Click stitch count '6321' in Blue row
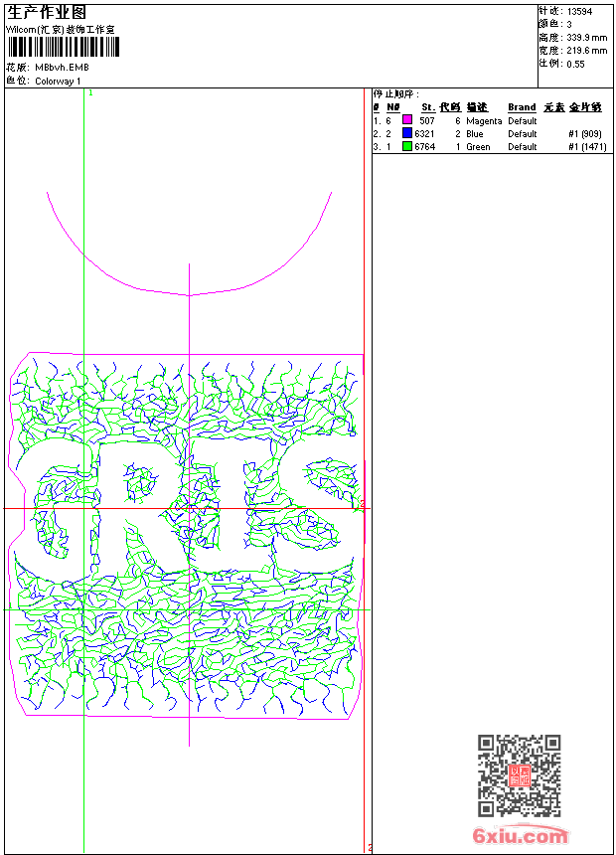 [424, 133]
